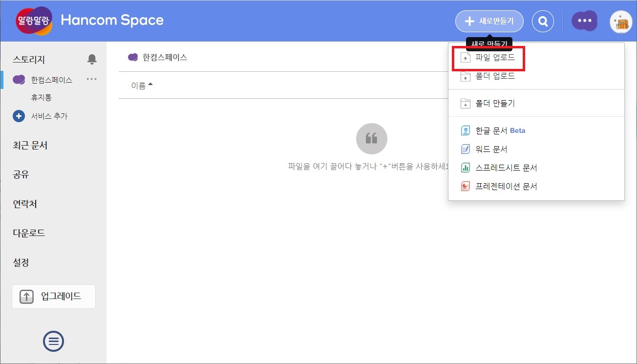Open 다운로드 section
Image resolution: width=637 pixels, height=364 pixels.
tap(29, 233)
